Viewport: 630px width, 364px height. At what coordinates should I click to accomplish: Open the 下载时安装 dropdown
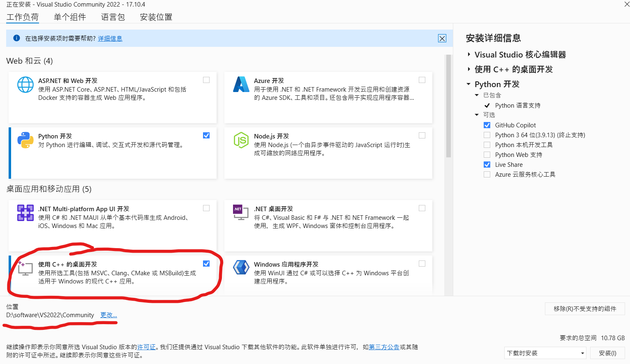[545, 353]
